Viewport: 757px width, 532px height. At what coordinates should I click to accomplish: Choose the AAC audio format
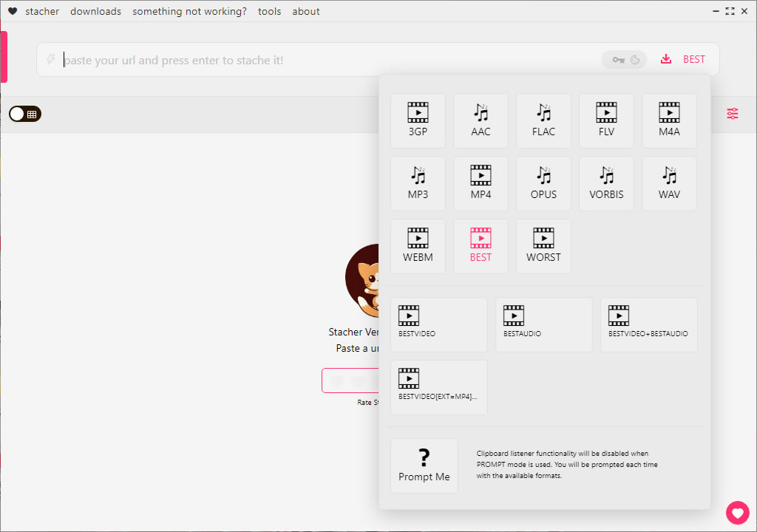[481, 120]
